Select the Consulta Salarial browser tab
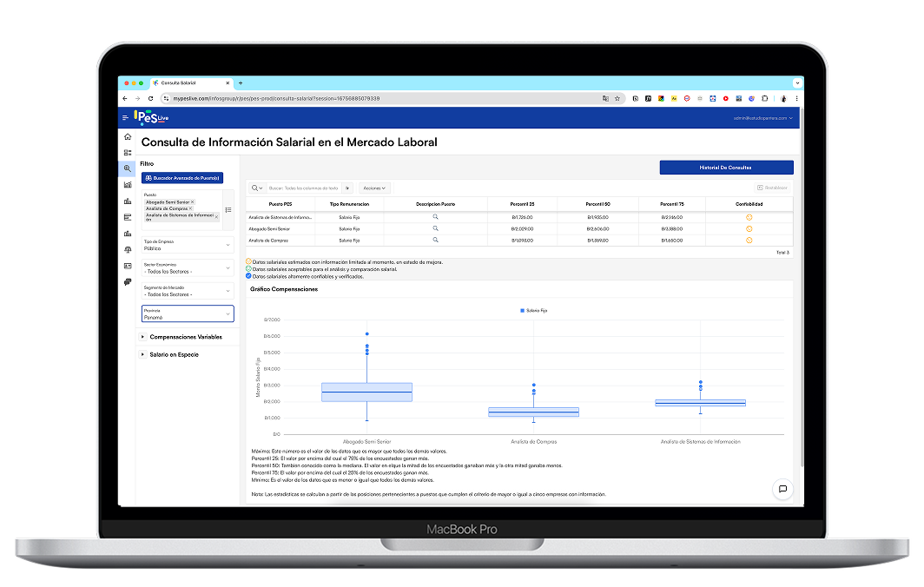Image resolution: width=924 pixels, height=587 pixels. pyautogui.click(x=189, y=82)
